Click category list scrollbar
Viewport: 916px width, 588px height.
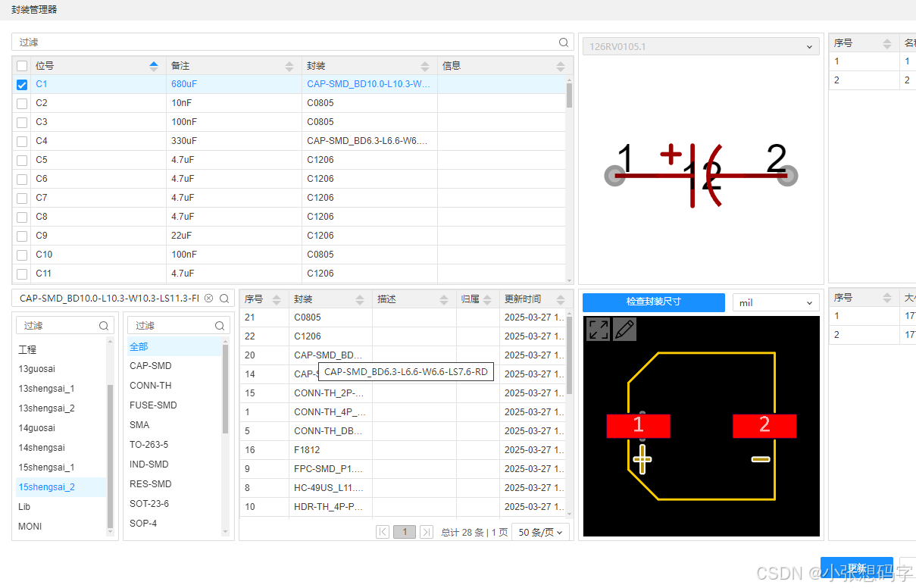point(225,388)
